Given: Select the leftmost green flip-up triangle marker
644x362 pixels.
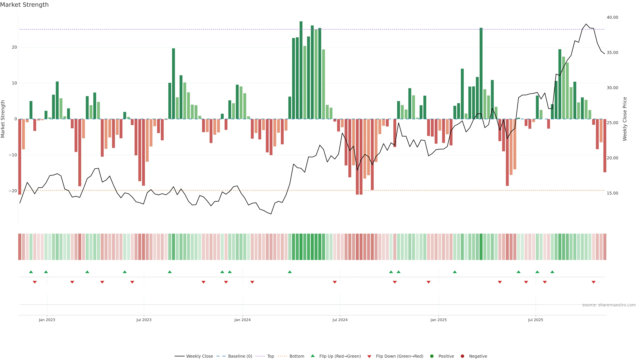Looking at the screenshot, I should tap(31, 272).
